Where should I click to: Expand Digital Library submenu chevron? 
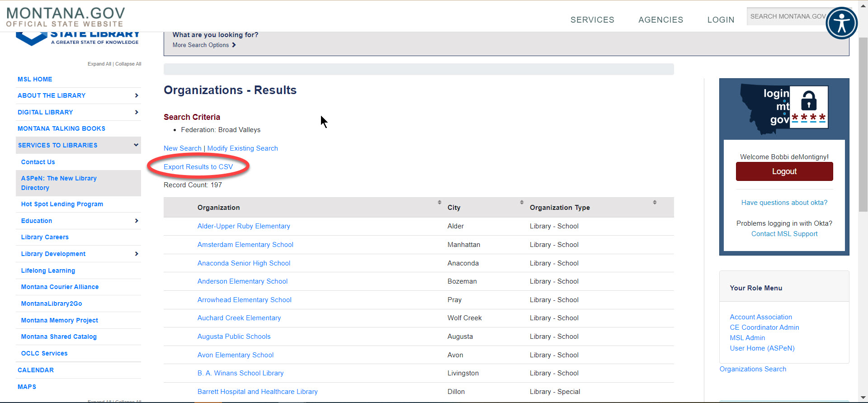pos(137,112)
